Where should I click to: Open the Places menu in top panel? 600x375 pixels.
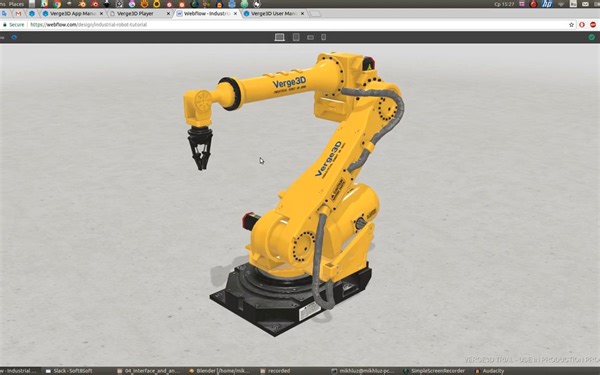(16, 4)
